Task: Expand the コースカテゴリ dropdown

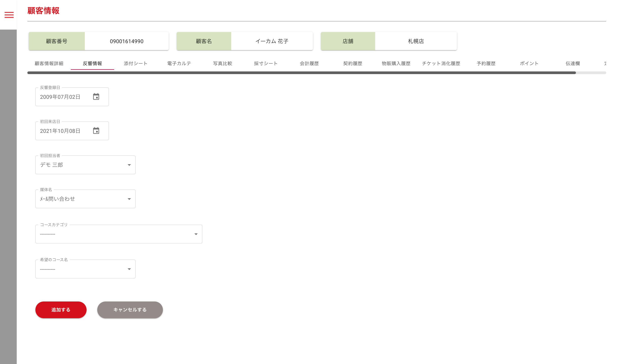Action: coord(196,234)
